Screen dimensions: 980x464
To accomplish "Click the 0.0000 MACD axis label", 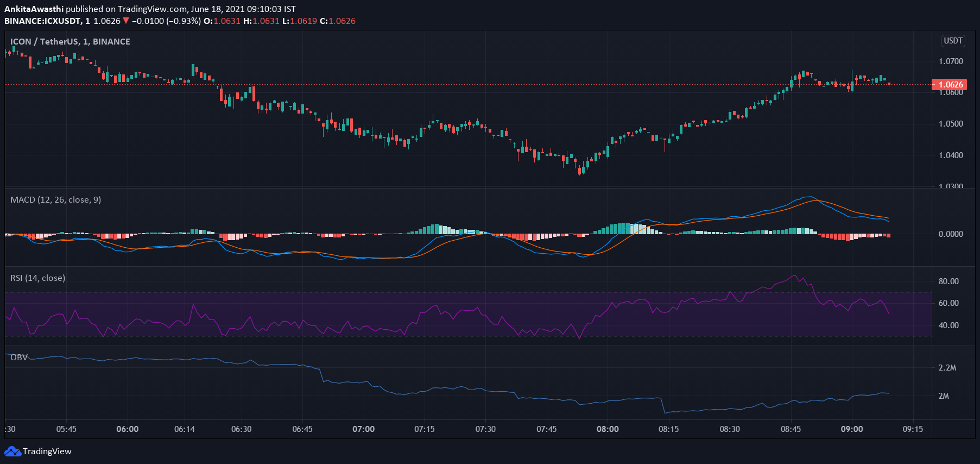I will [x=951, y=234].
